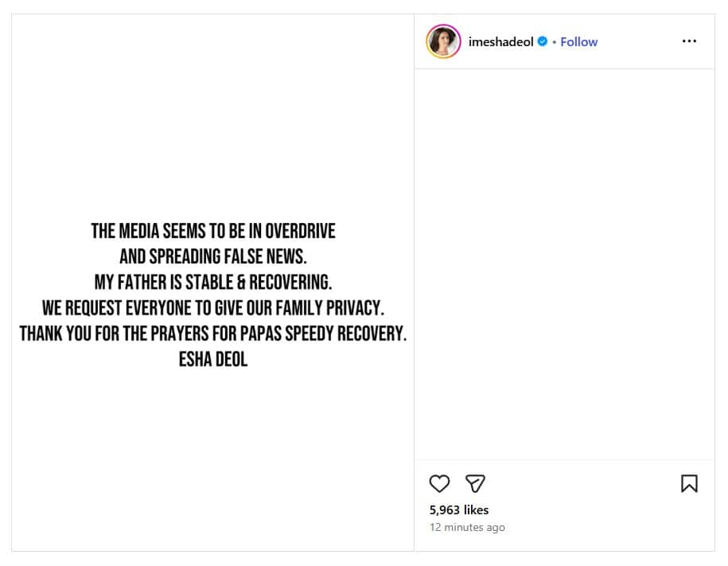This screenshot has width=728, height=566.
Task: Click the 'GIVE OUR FAMILY PRIVACY' line
Action: tap(212, 307)
